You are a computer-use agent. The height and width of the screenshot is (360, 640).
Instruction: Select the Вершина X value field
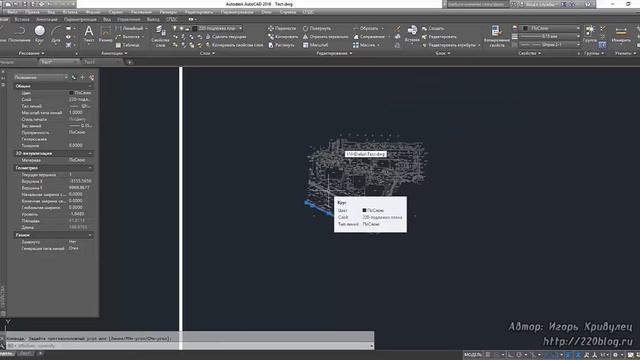tap(80, 181)
